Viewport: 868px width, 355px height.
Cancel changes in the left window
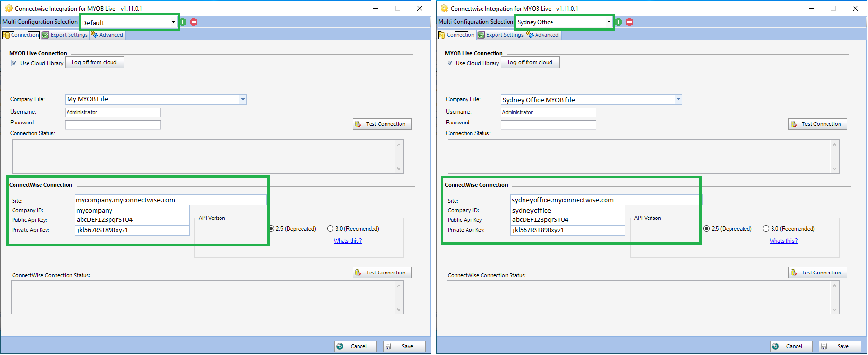click(x=356, y=346)
